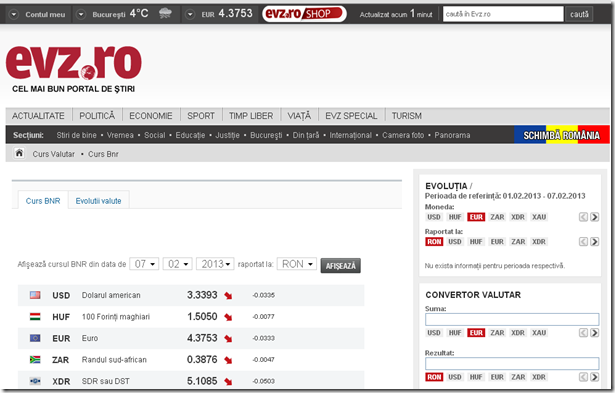
Task: Open the TIMP LIBER menu
Action: (x=251, y=116)
